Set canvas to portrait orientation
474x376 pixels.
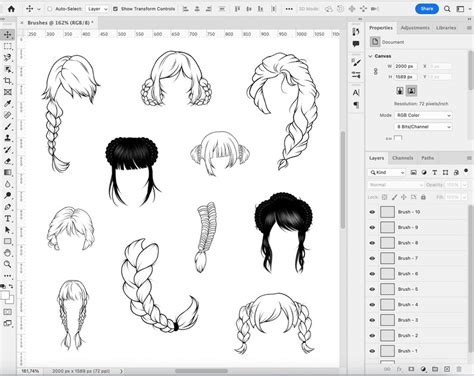click(x=400, y=91)
